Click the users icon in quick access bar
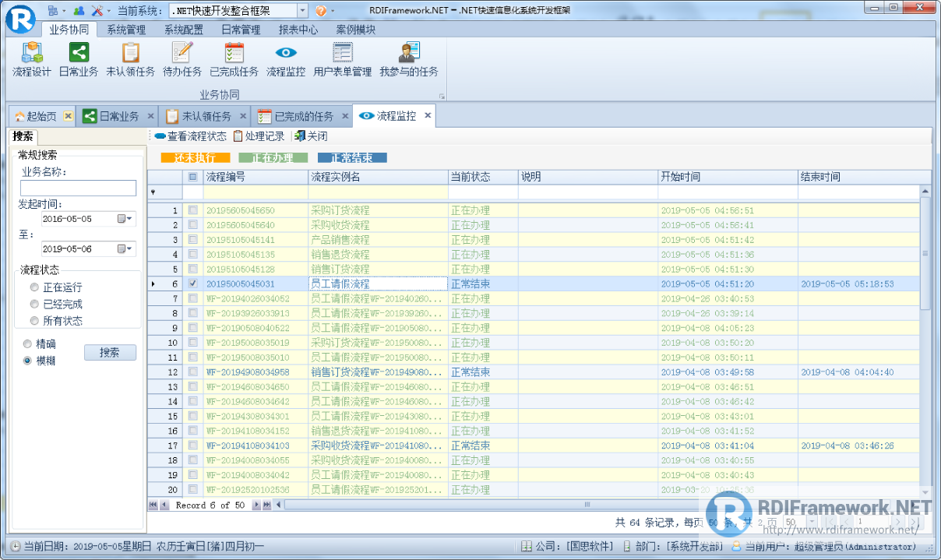This screenshot has height=560, width=941. [79, 10]
